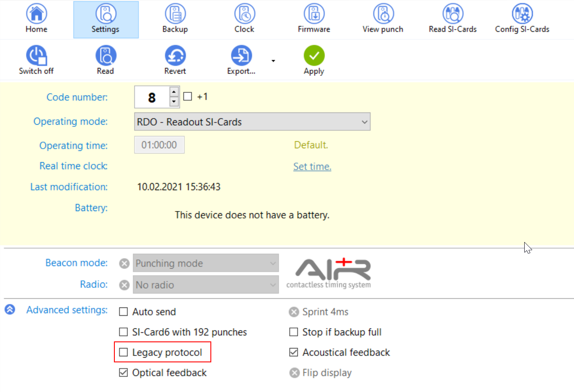
Task: Increase code number with up arrow
Action: click(x=174, y=92)
